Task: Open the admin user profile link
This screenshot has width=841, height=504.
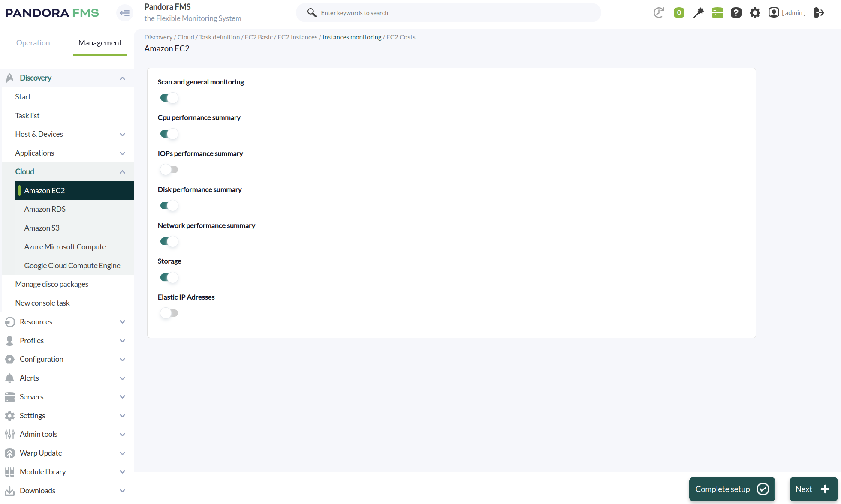Action: click(x=787, y=13)
